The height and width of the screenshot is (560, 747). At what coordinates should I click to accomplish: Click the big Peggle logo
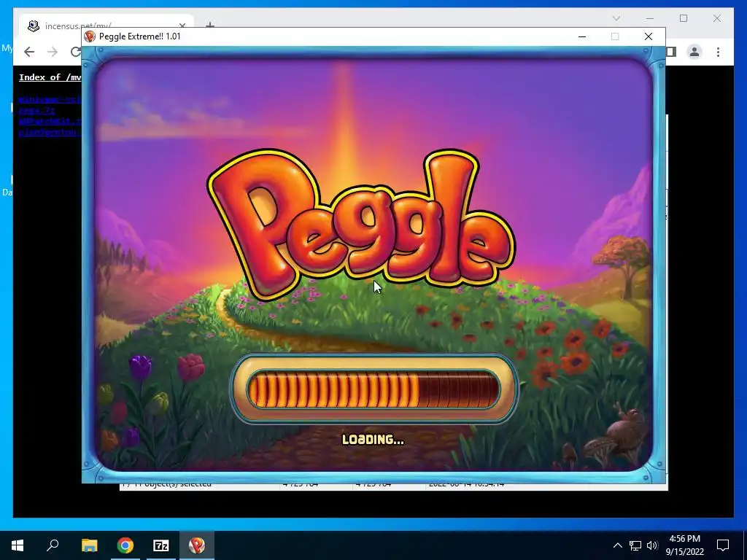click(x=361, y=224)
